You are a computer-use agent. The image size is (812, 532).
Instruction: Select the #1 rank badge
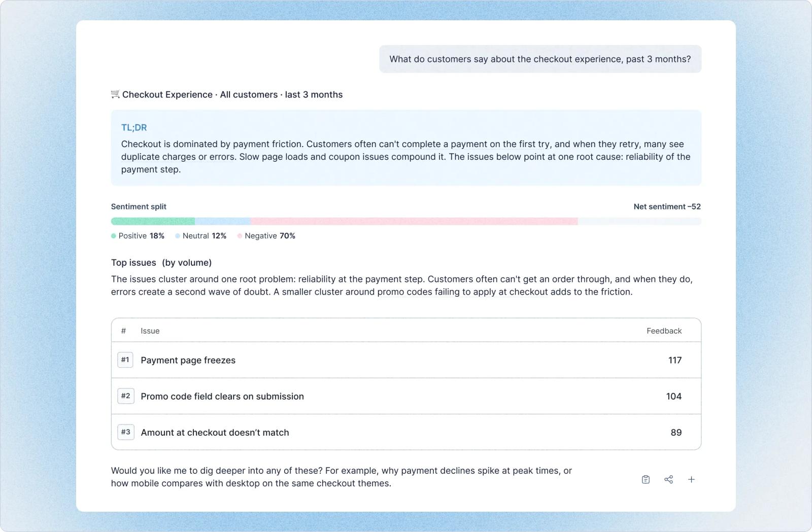(x=125, y=360)
